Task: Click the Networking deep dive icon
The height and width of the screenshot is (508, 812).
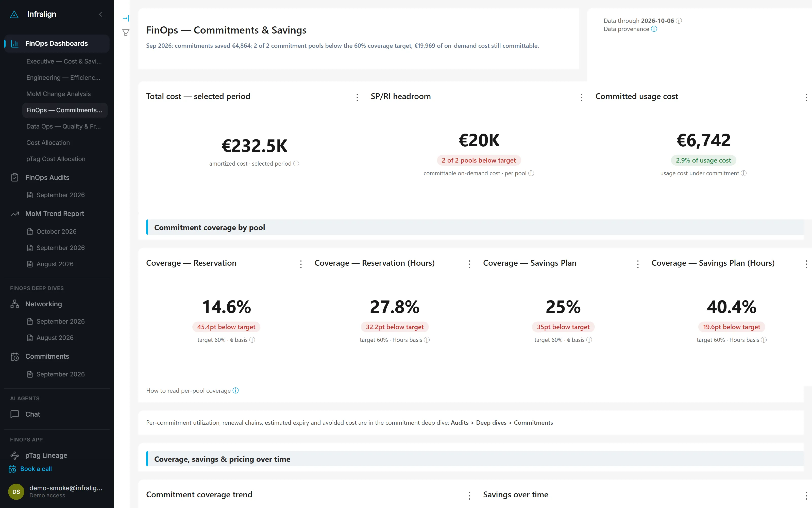Action: (15, 304)
